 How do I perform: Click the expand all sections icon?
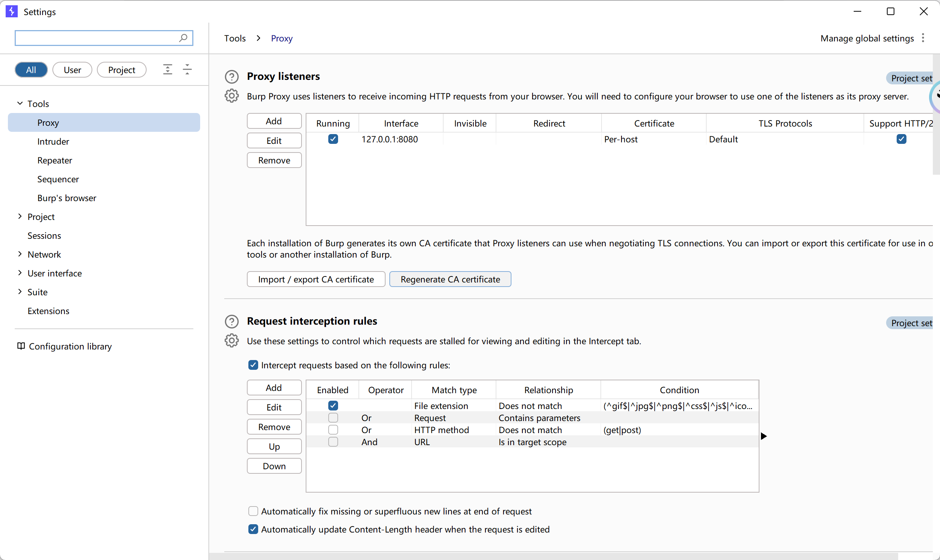(x=168, y=69)
